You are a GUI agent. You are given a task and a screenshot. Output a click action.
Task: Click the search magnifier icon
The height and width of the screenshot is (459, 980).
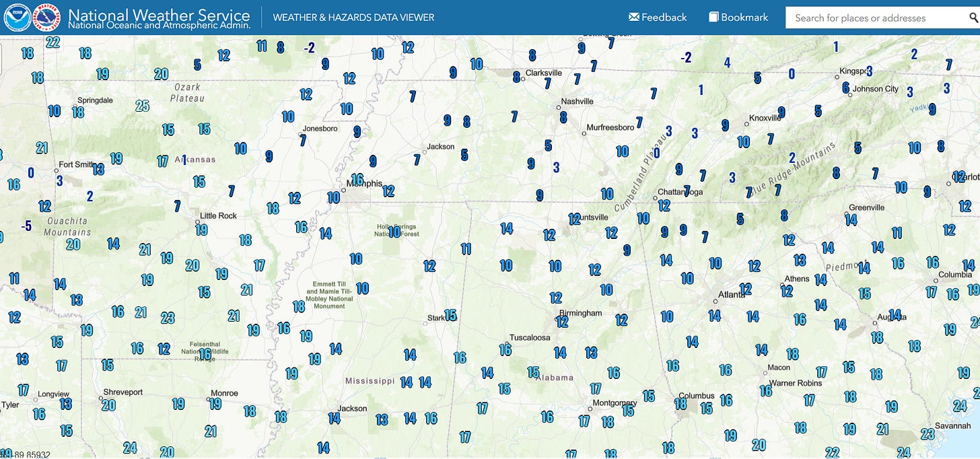click(x=974, y=17)
